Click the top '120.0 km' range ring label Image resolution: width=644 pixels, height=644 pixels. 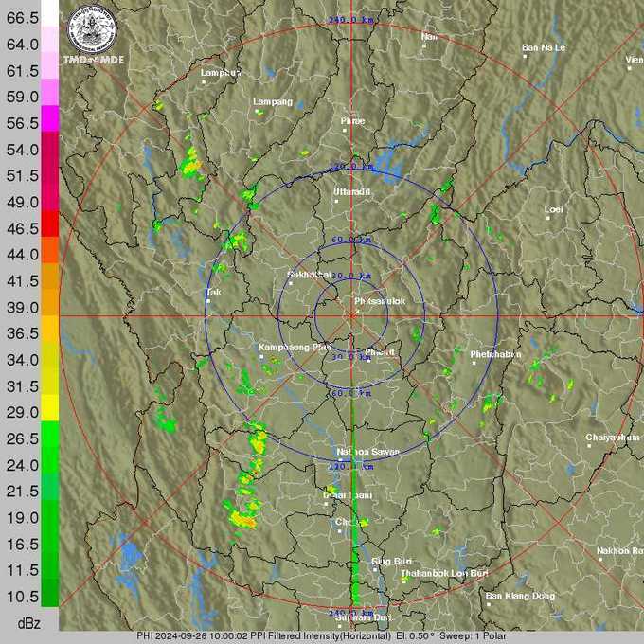coord(351,167)
